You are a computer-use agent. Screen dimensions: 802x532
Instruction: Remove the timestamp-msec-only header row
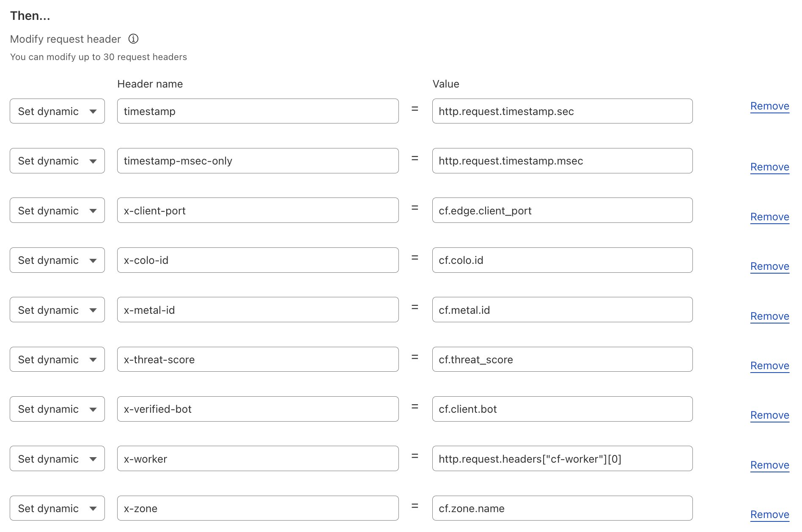point(769,167)
